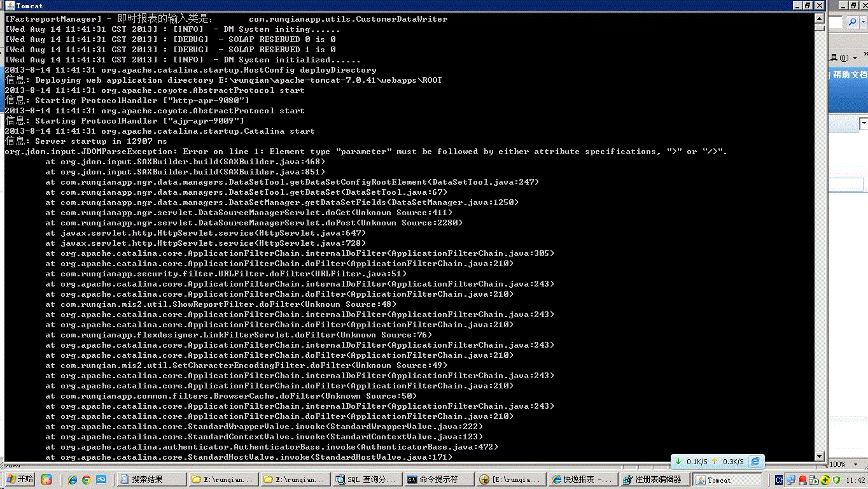Click the DataSetTool.java:247 stack line

[292, 182]
